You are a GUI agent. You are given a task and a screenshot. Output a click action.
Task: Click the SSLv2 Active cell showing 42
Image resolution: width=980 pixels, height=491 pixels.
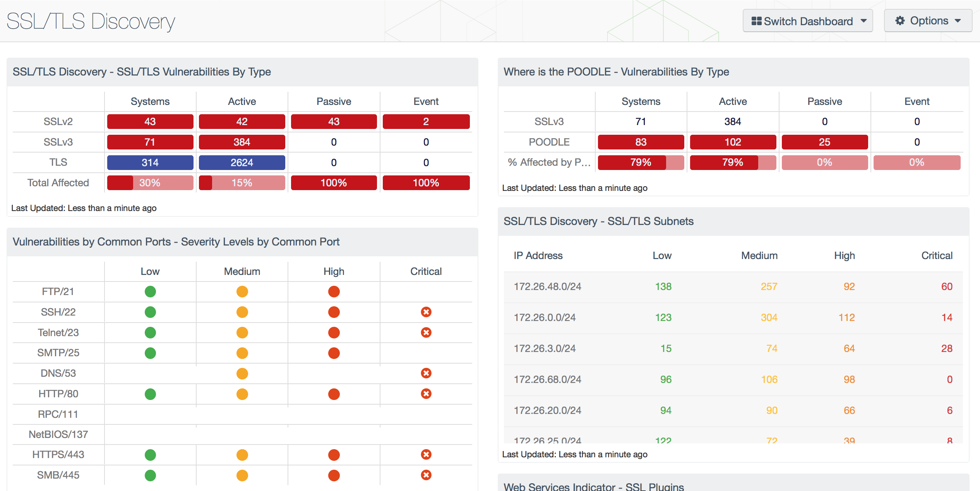click(x=242, y=122)
